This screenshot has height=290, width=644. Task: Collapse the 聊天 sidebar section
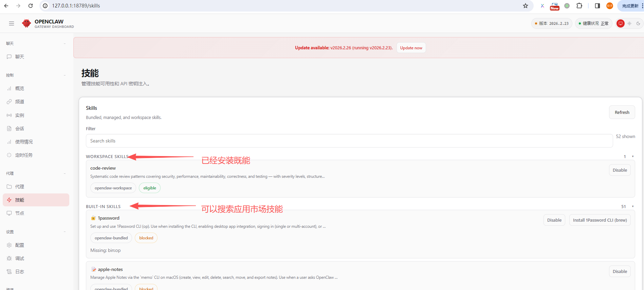(x=65, y=44)
